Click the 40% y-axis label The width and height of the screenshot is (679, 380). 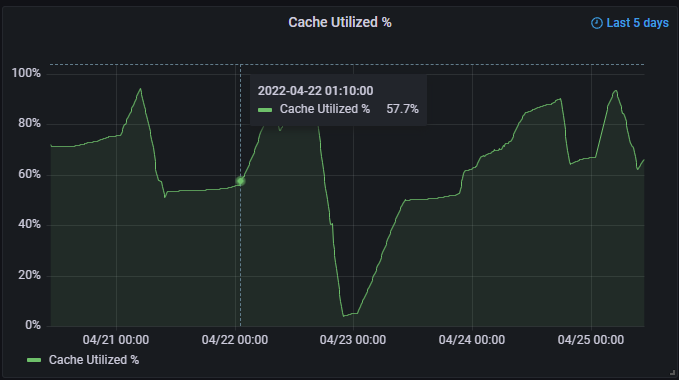pos(29,224)
